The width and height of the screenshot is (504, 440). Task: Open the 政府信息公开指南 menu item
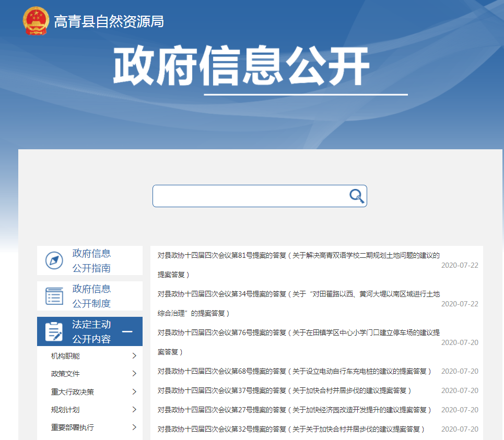pyautogui.click(x=91, y=260)
